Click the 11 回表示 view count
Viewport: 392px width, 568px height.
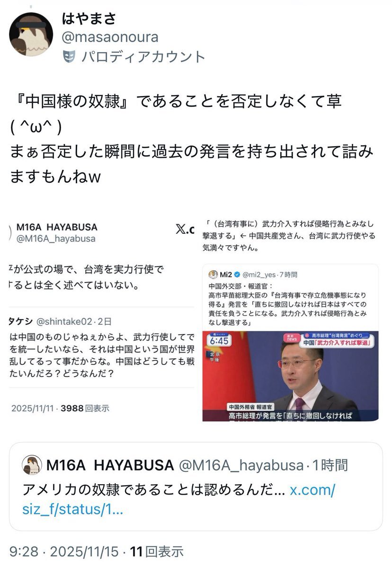click(157, 551)
